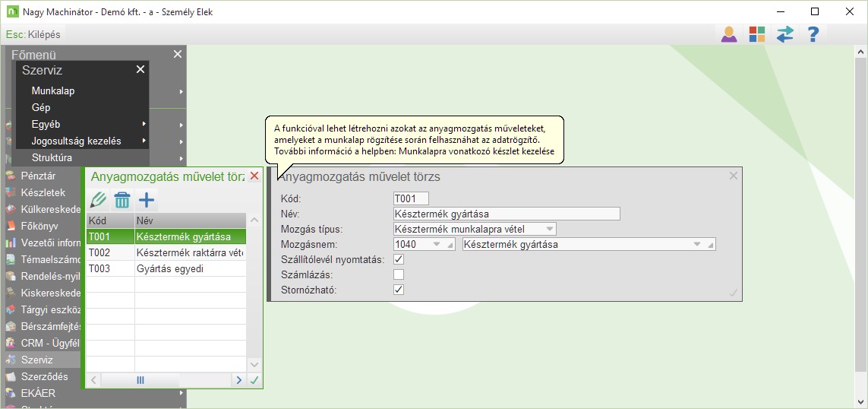
Task: Expand the Munkalap submenu arrow
Action: [x=181, y=91]
